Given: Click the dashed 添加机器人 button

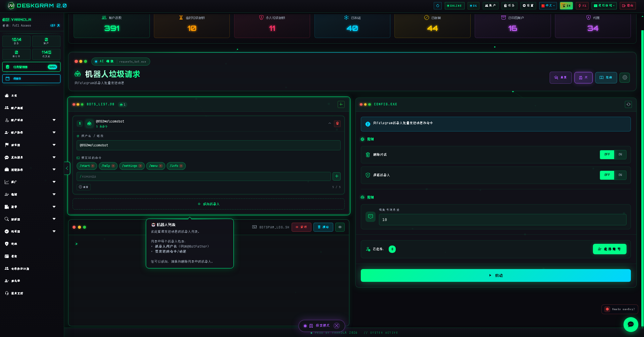Looking at the screenshot, I should click(x=209, y=204).
